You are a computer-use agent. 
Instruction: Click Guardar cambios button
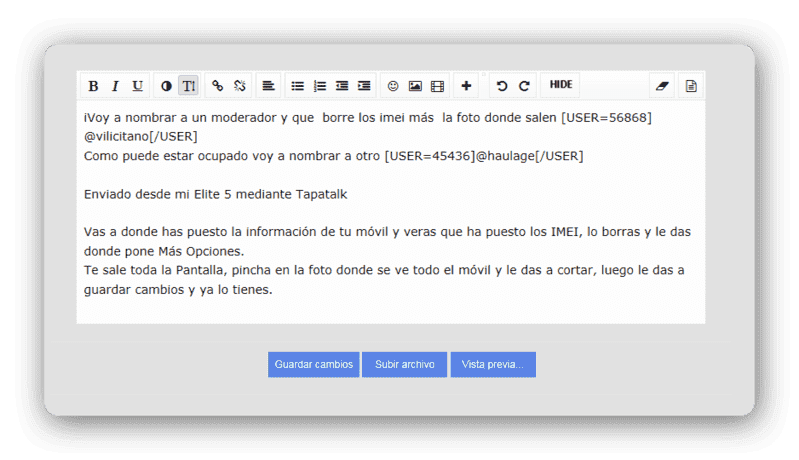coord(314,365)
